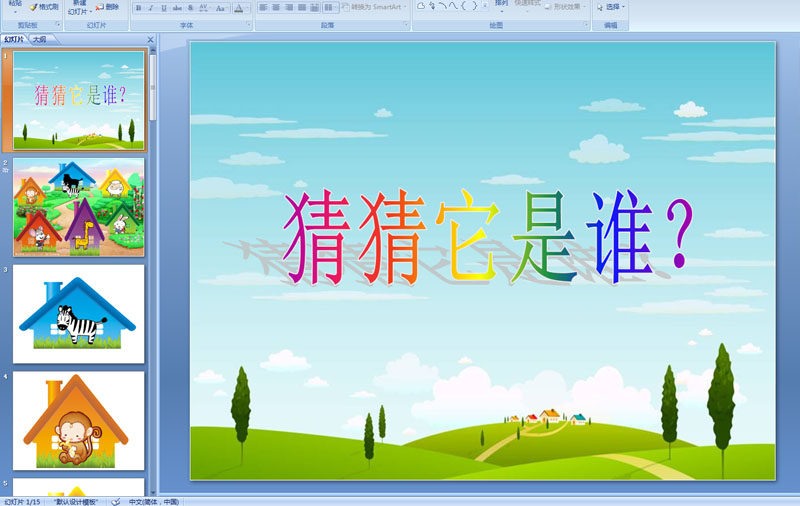800x506 pixels.
Task: Click language 中文(简体,中国) in status bar
Action: 154,502
